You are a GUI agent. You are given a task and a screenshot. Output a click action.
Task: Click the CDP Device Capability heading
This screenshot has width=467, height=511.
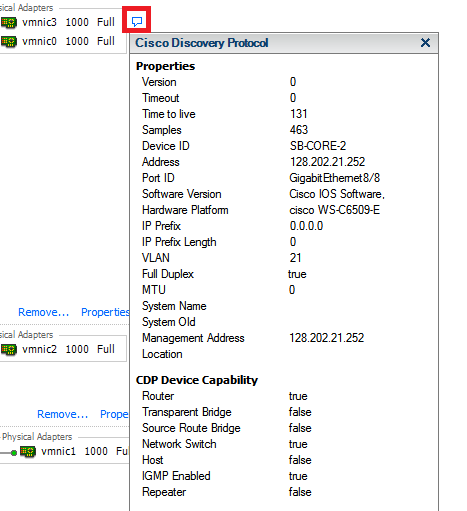(197, 380)
